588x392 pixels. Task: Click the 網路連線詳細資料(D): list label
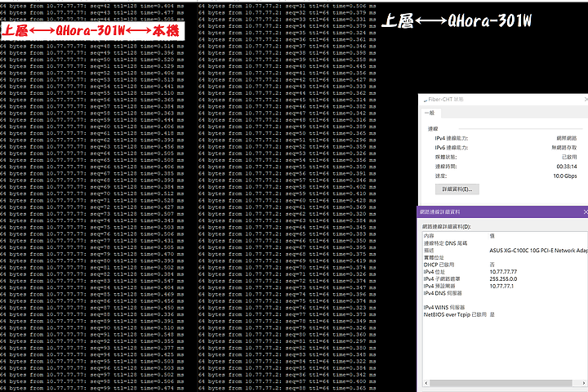(x=447, y=226)
